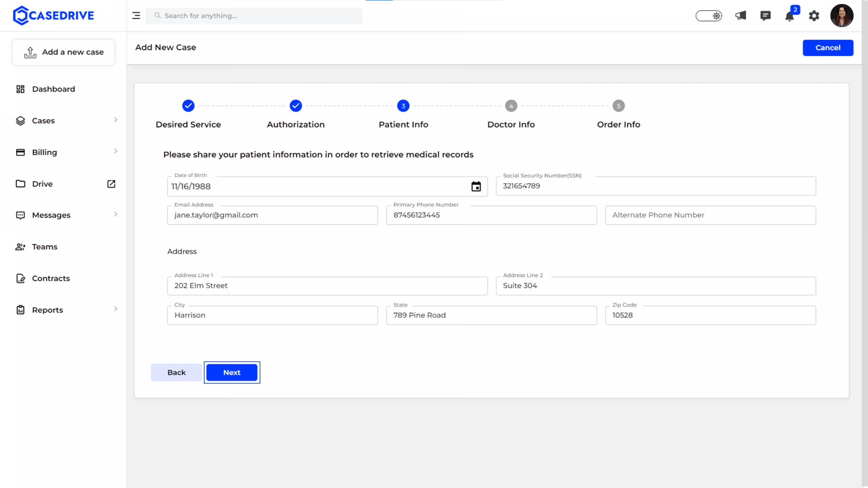868x488 pixels.
Task: Toggle the light/dark theme switch
Action: pos(709,15)
